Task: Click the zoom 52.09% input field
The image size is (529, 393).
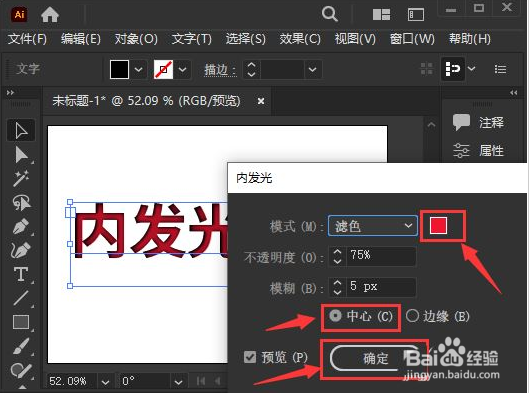Action: point(72,382)
